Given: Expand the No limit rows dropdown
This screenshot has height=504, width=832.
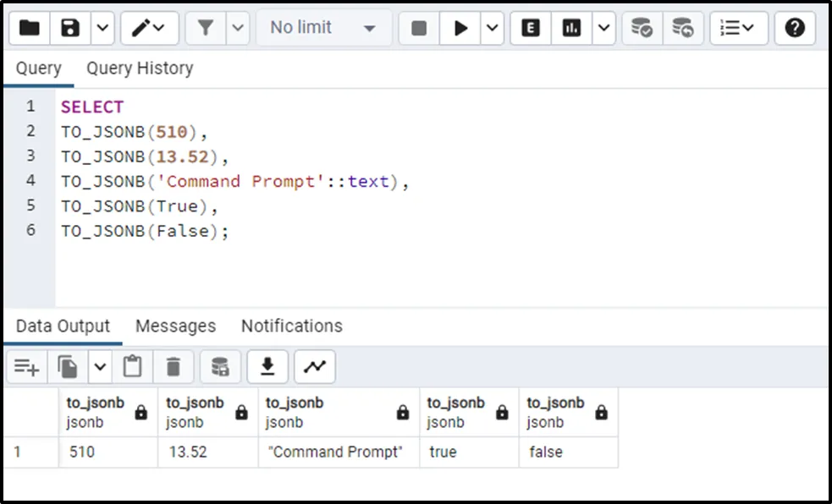Looking at the screenshot, I should [322, 28].
